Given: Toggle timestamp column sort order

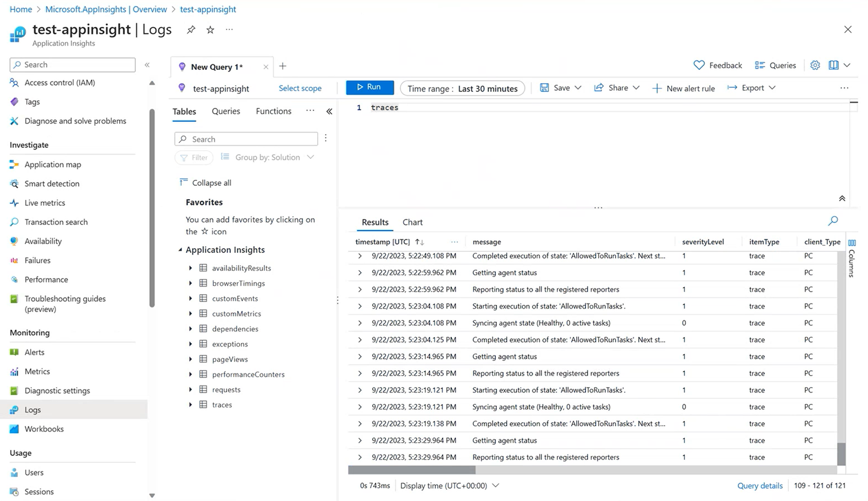Looking at the screenshot, I should [419, 242].
